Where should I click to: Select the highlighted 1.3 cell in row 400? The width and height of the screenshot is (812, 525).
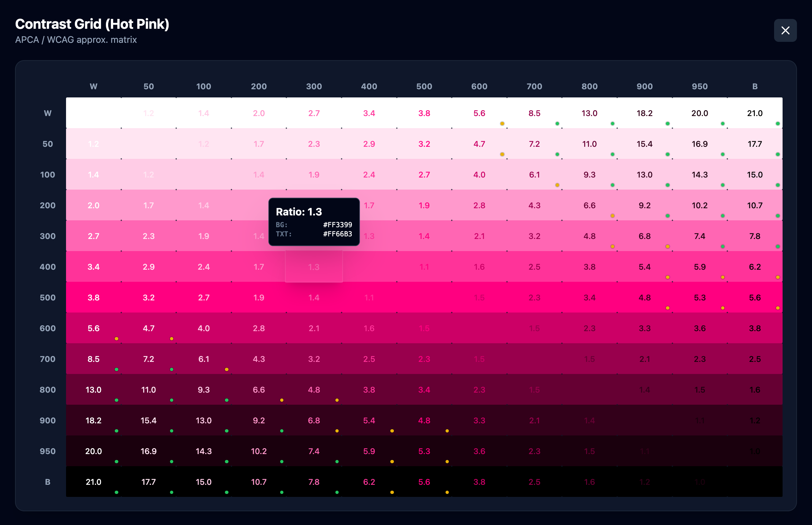click(313, 267)
